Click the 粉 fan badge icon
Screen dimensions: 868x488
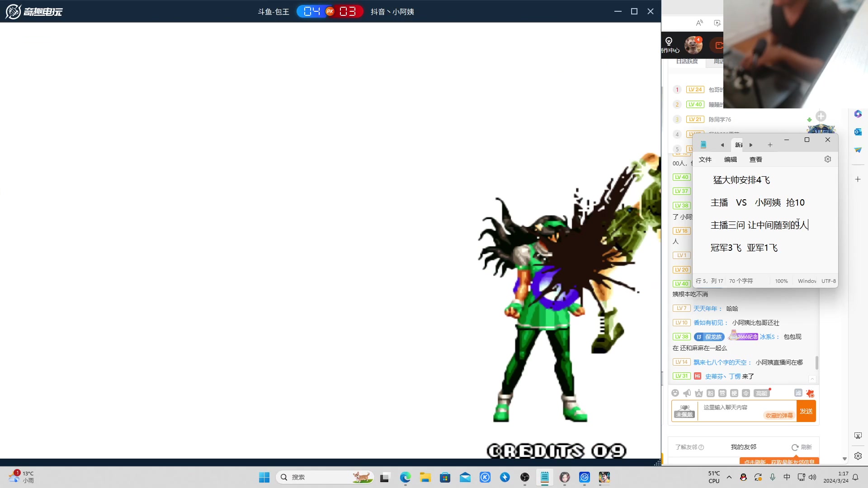click(x=711, y=393)
